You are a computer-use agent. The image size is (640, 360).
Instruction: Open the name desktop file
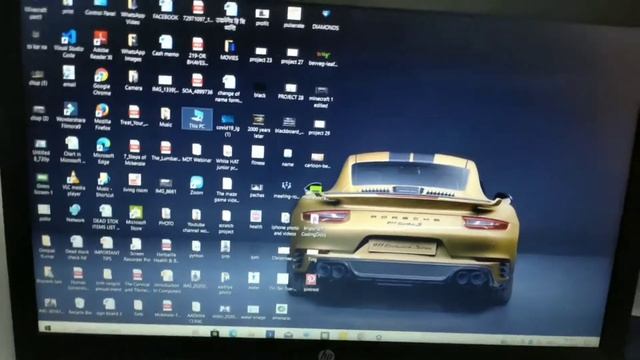coord(288,158)
